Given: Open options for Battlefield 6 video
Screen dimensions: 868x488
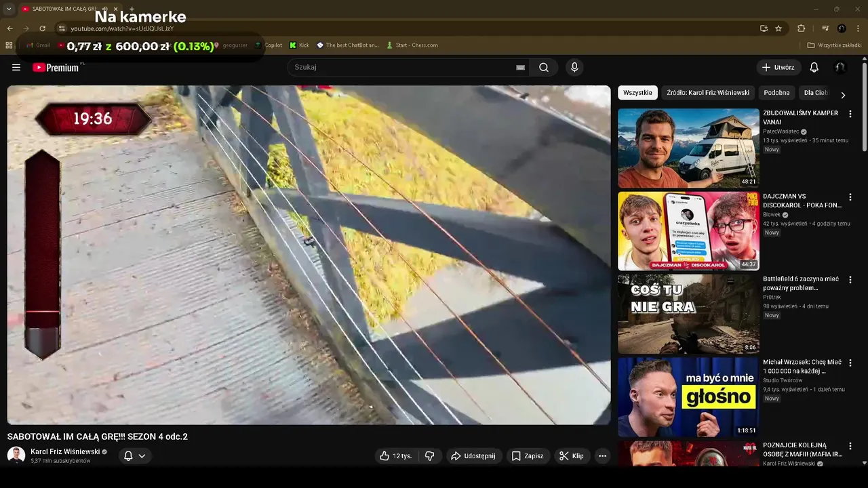Looking at the screenshot, I should tap(850, 280).
